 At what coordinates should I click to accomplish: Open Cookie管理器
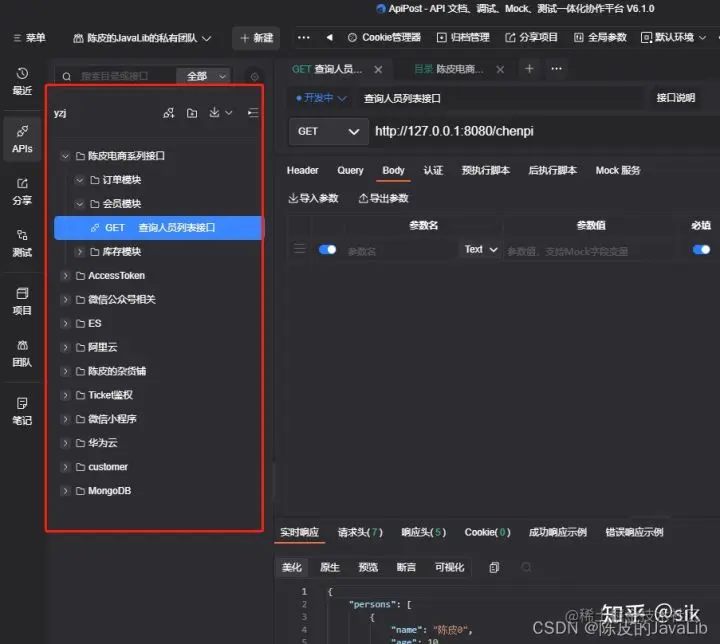click(384, 38)
